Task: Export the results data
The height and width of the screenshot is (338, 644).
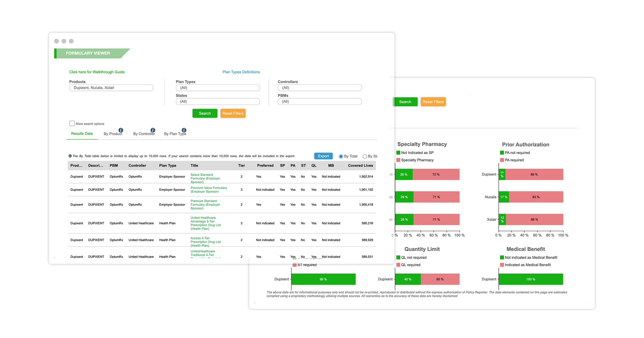Action: point(323,156)
